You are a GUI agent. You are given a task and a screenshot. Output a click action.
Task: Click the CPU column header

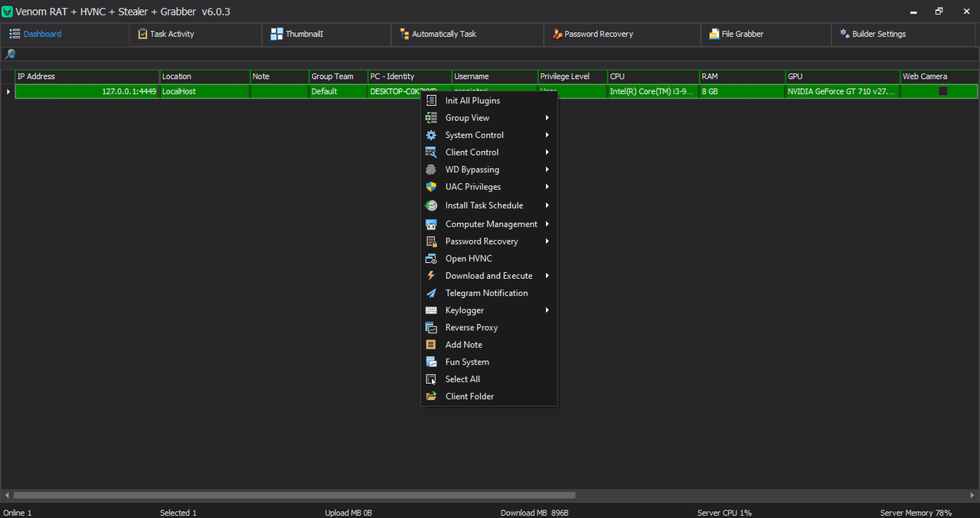[653, 77]
